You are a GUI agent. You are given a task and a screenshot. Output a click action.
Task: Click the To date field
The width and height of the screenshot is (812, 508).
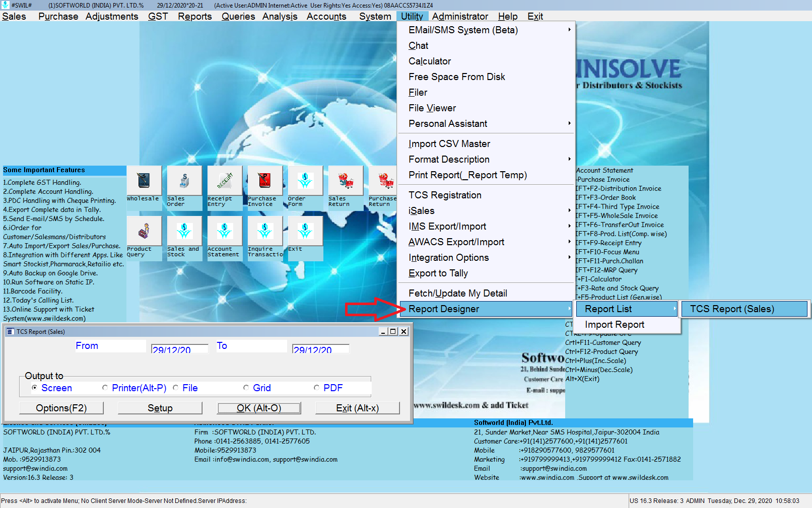pos(321,349)
